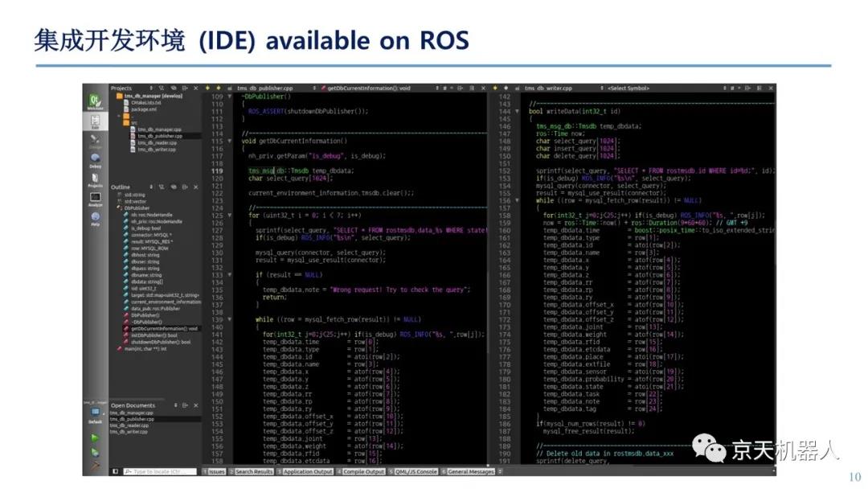Open the General Messages pane
The height and width of the screenshot is (489, 868).
tap(469, 471)
